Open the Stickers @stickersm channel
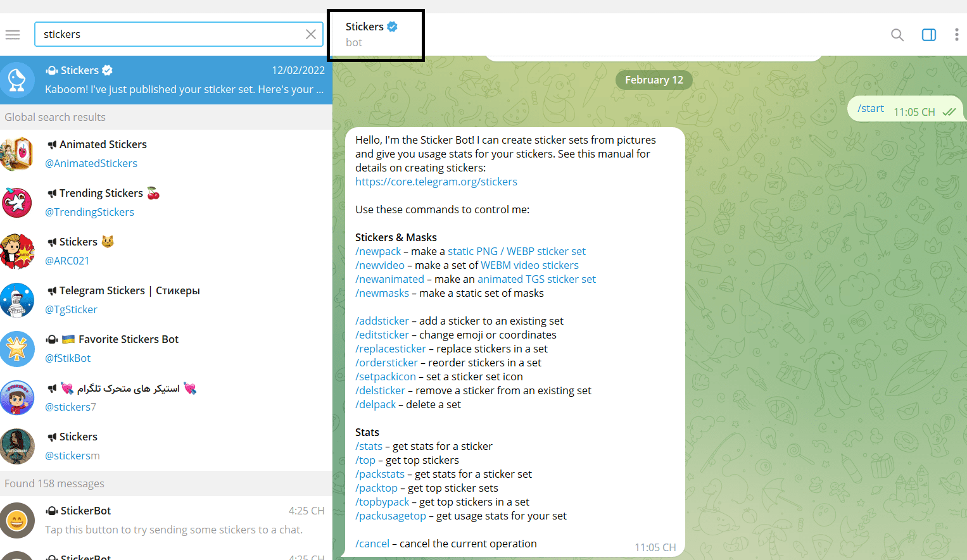 (166, 446)
